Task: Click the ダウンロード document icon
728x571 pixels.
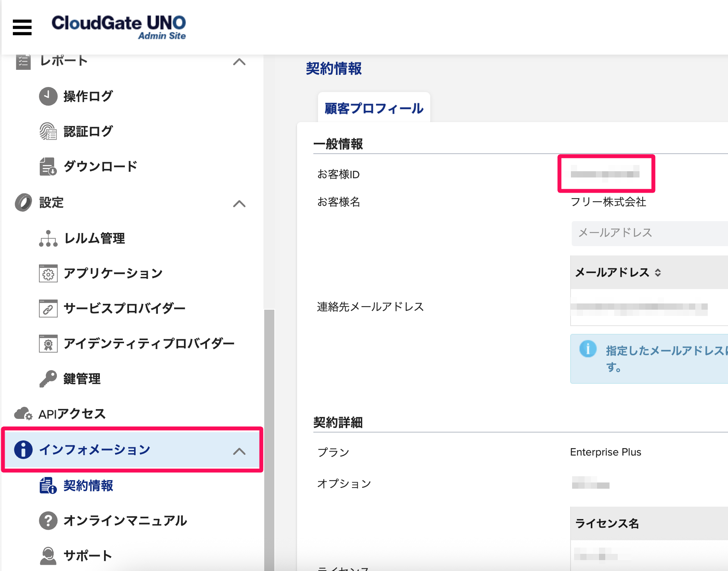Action: (48, 167)
